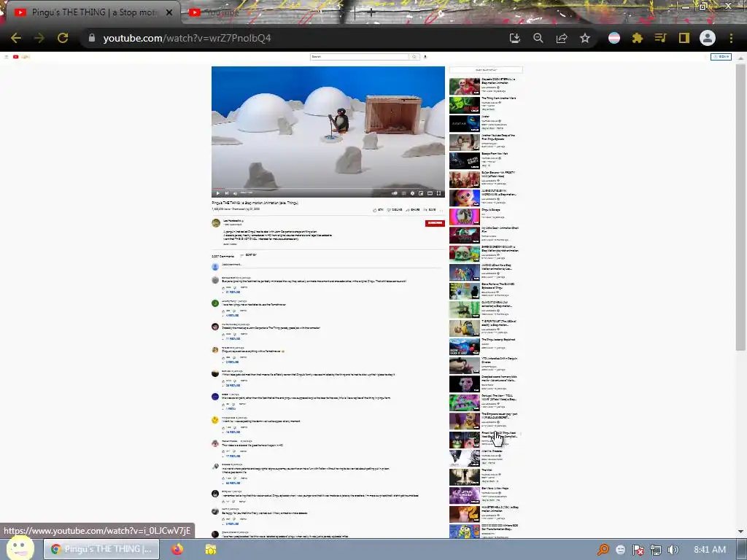Enable the miniplayer button
This screenshot has width=747, height=560.
tap(421, 193)
